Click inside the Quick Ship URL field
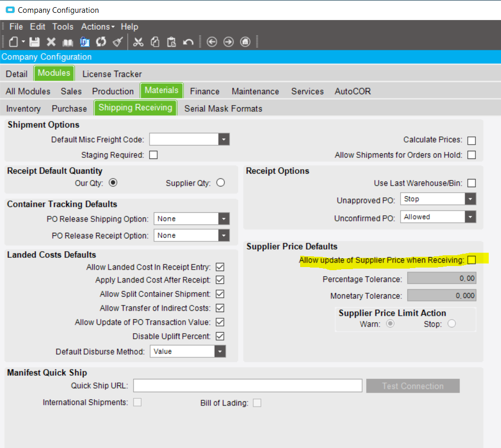This screenshot has height=448, width=501. pos(246,385)
